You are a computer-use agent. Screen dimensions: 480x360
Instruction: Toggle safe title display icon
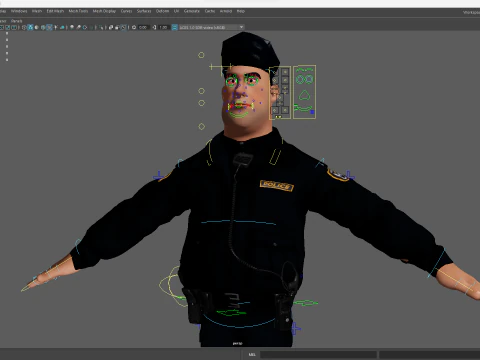pyautogui.click(x=14, y=27)
